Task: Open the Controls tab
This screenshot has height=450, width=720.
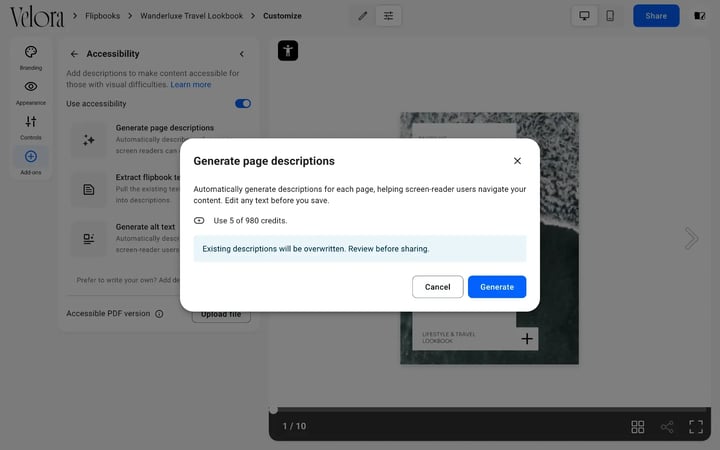Action: point(31,128)
